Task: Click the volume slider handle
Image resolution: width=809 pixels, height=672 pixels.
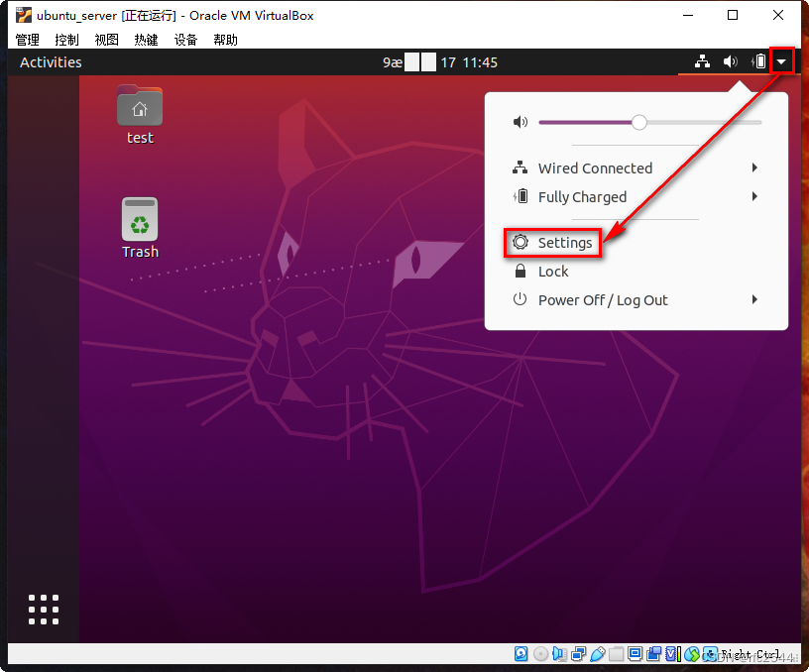Action: [638, 122]
